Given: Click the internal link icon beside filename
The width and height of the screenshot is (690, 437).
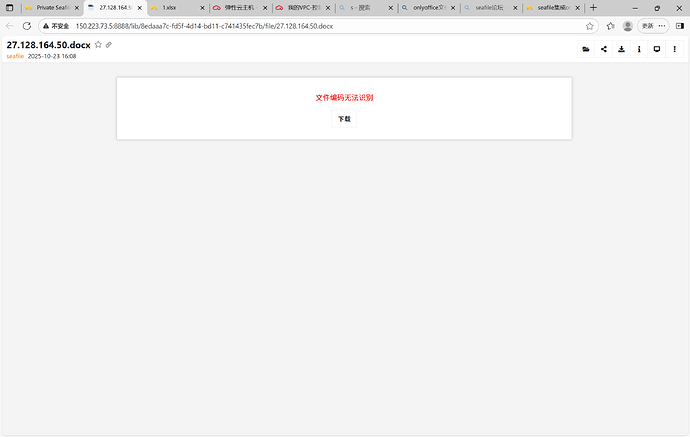Looking at the screenshot, I should [x=109, y=45].
